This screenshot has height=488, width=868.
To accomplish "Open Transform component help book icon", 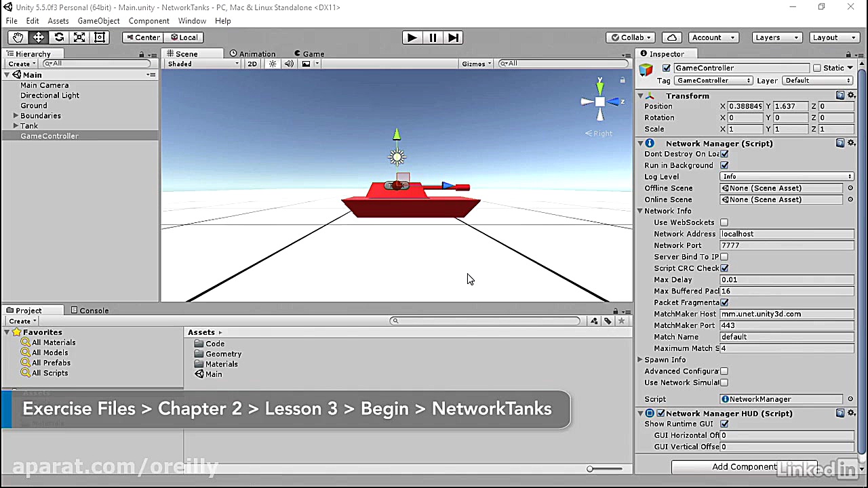I will pyautogui.click(x=840, y=96).
